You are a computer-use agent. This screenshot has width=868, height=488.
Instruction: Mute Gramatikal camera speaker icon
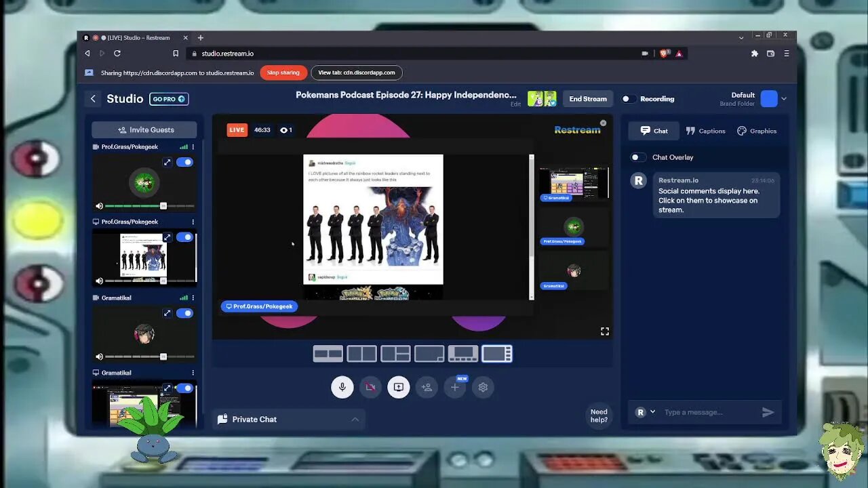click(99, 357)
